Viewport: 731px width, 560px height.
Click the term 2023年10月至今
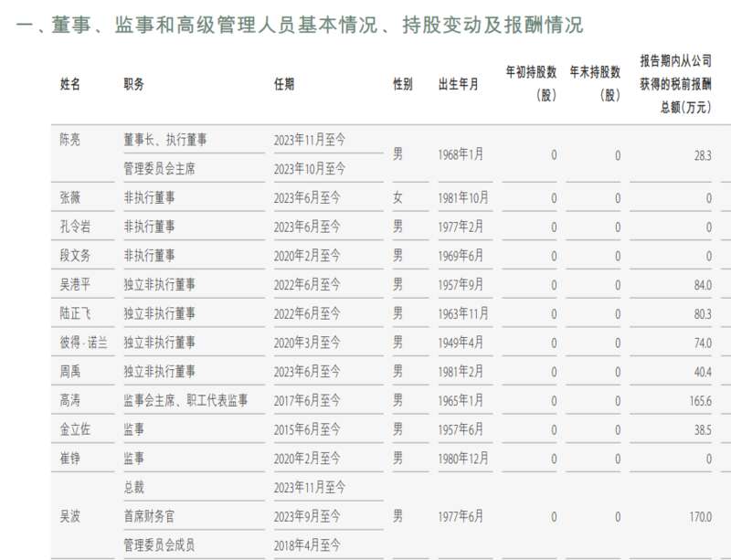(x=310, y=168)
